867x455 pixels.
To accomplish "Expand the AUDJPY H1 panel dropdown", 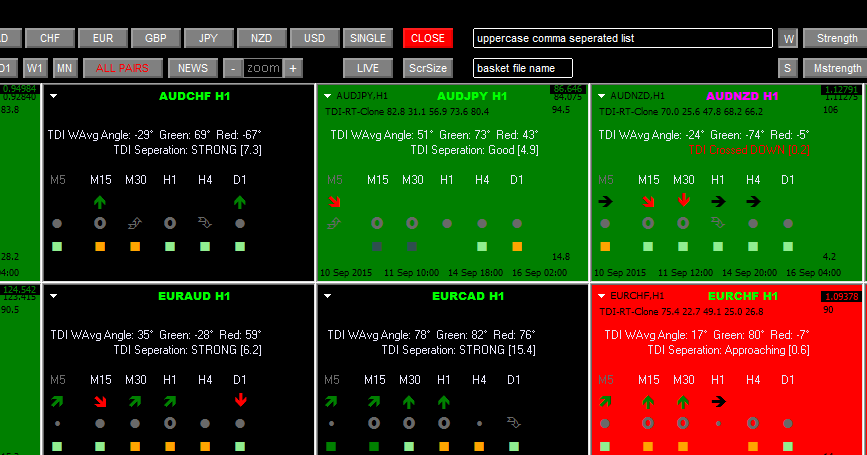I will 327,96.
